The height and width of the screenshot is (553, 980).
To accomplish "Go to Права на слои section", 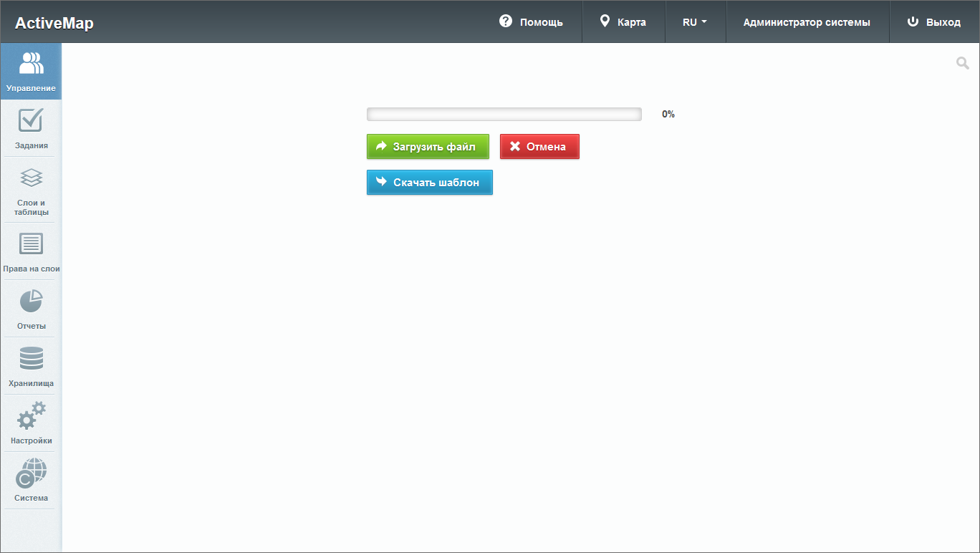I will (x=31, y=244).
